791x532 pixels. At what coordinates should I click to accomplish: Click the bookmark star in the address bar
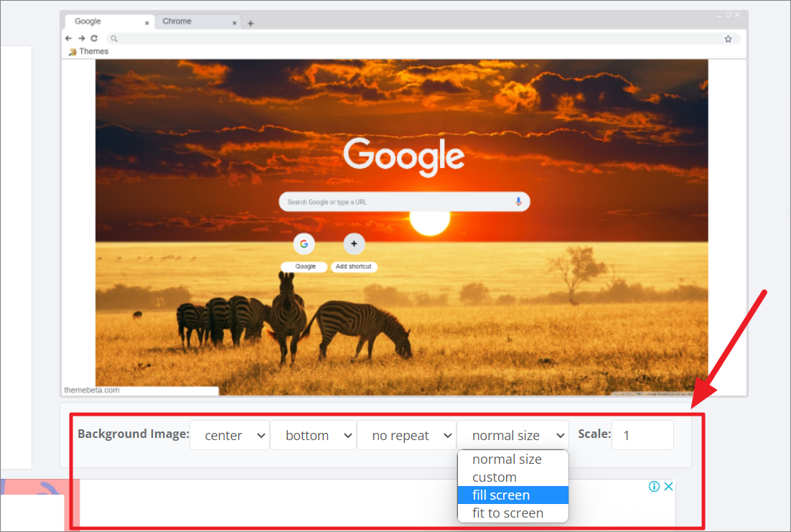728,38
